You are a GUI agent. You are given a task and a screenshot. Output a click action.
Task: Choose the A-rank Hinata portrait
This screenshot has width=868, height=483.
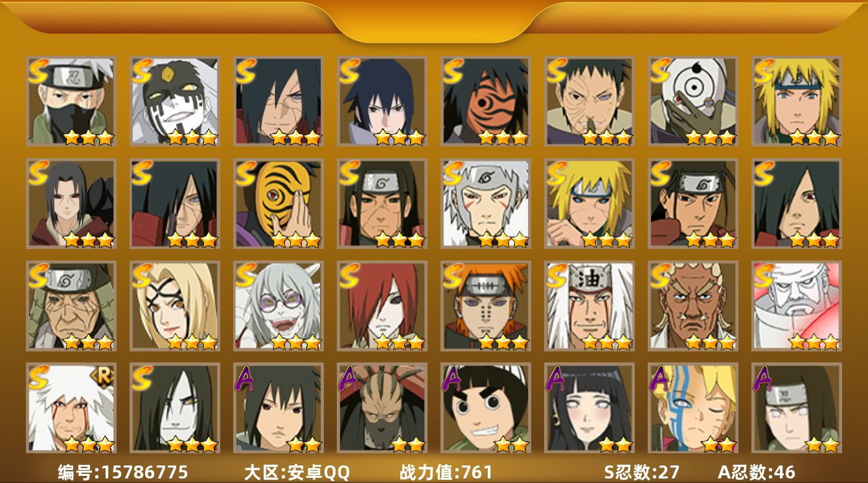point(589,408)
